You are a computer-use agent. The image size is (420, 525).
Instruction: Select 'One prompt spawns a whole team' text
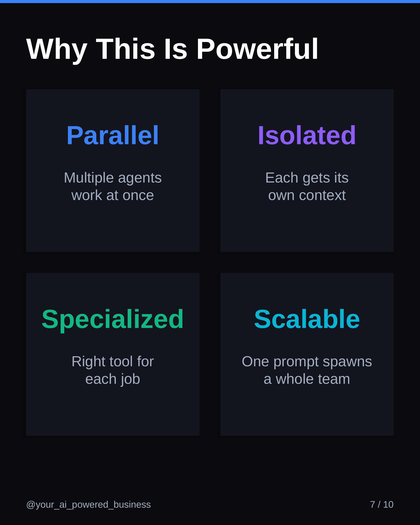coord(307,370)
